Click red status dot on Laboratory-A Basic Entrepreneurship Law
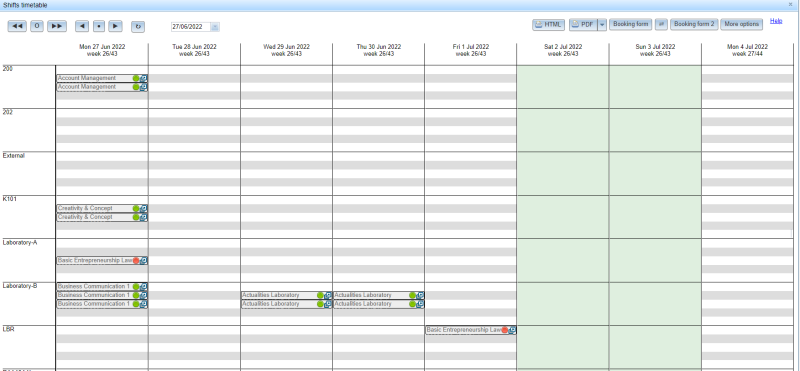The height and width of the screenshot is (371, 800). tap(136, 261)
